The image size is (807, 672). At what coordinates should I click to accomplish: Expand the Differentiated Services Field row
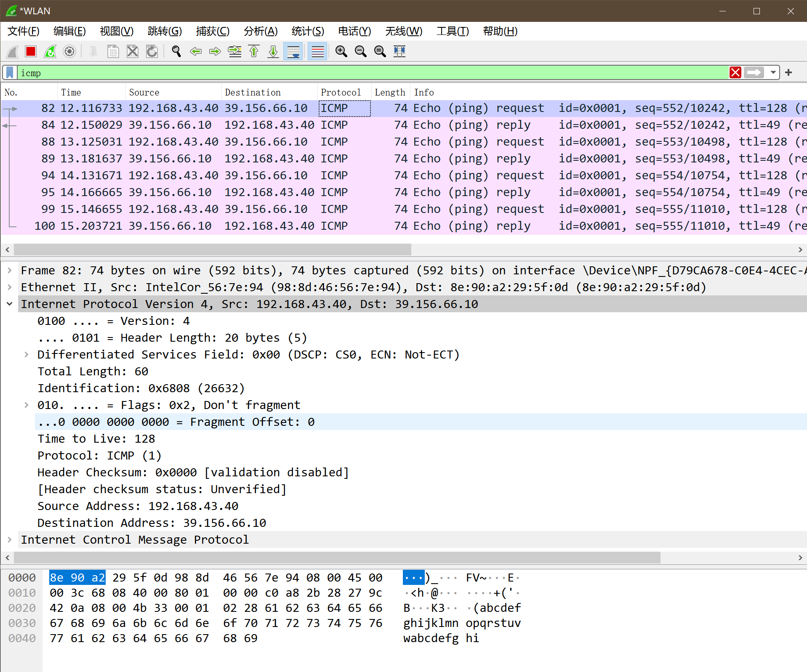[26, 354]
